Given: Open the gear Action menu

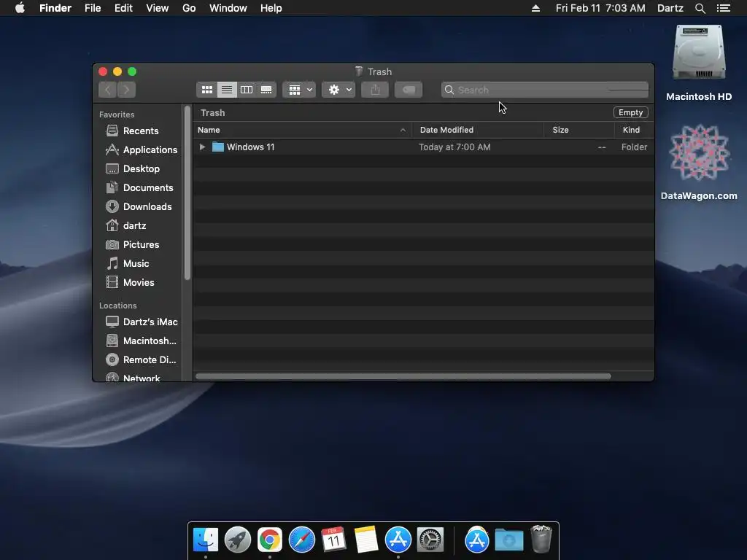Looking at the screenshot, I should [338, 90].
